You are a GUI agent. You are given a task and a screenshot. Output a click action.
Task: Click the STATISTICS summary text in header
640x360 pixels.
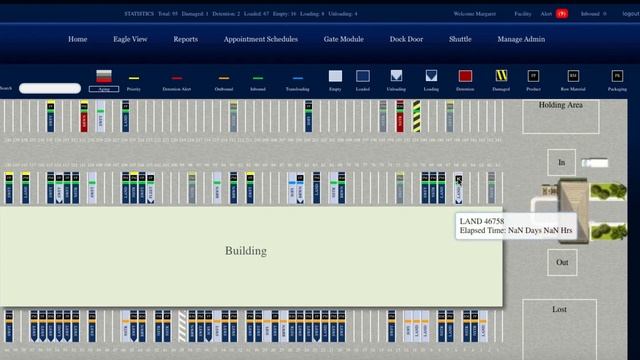point(241,14)
